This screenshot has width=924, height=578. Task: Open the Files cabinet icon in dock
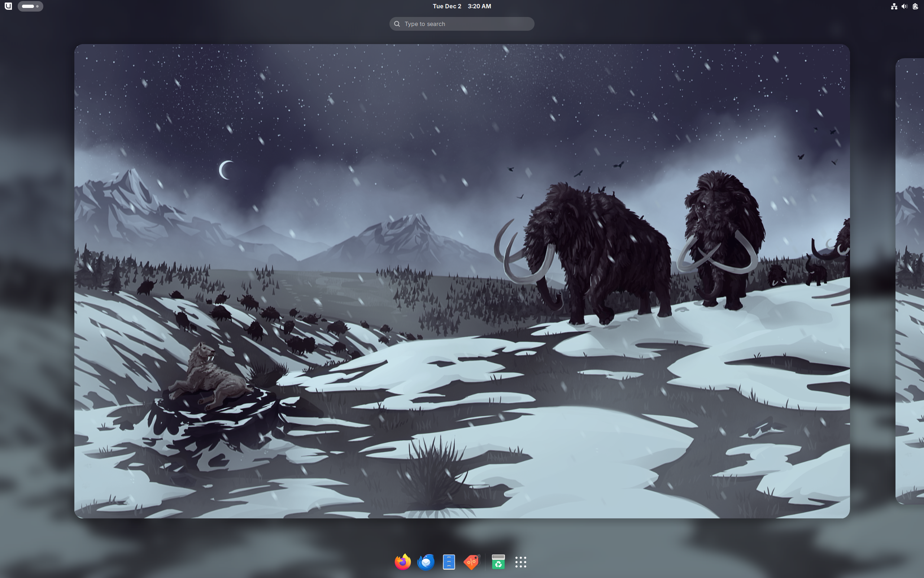(x=449, y=561)
